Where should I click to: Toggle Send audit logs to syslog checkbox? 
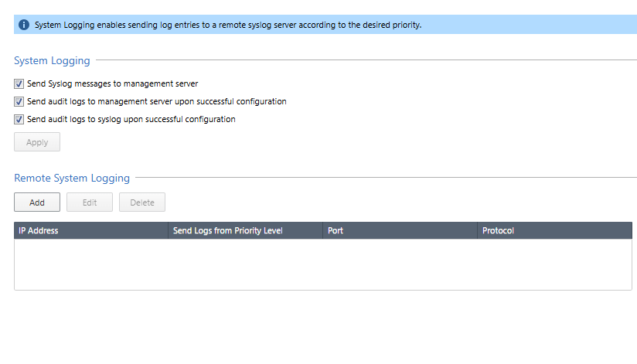click(19, 120)
